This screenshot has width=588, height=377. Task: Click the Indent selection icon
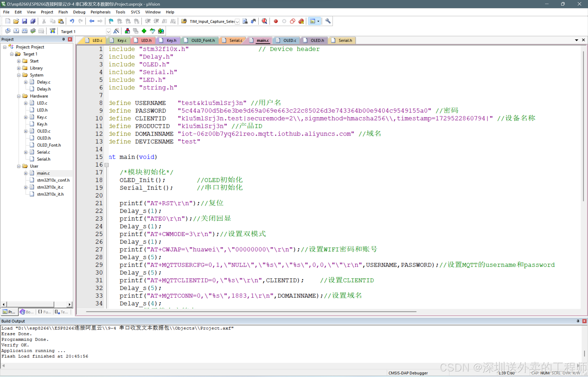pos(148,21)
